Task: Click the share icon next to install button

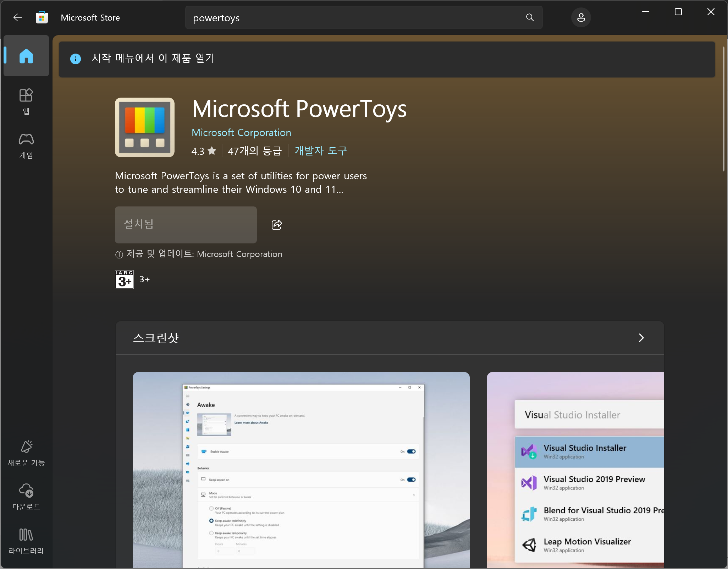Action: [x=277, y=225]
